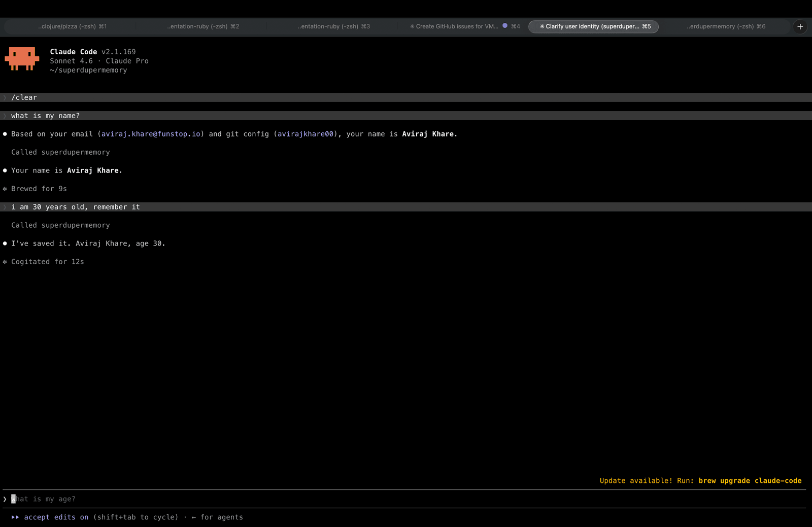Screen dimensions: 812x527
Task: Click the 'Brewed for 9s' status line
Action: click(x=39, y=189)
